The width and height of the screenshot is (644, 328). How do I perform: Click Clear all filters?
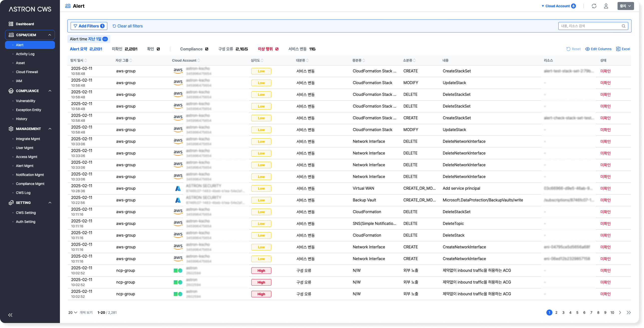[x=128, y=26]
